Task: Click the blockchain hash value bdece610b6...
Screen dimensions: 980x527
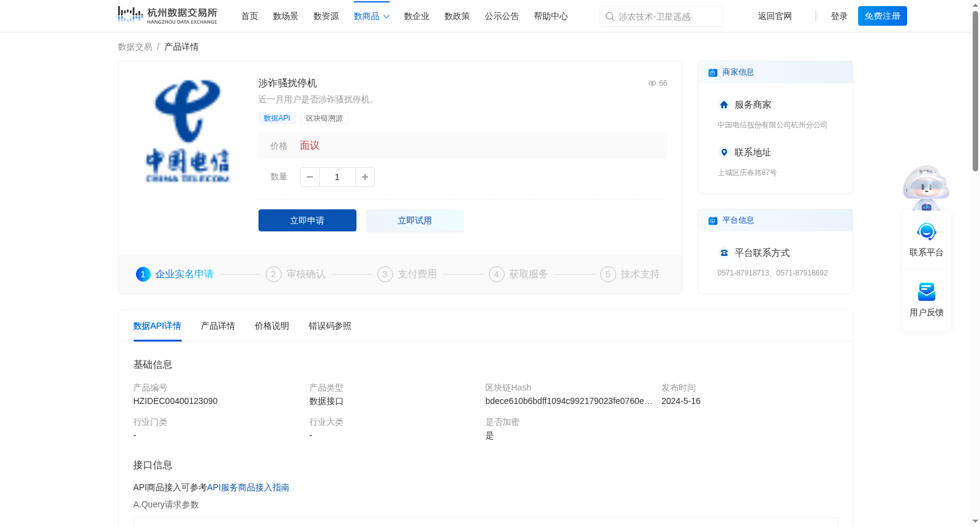Action: pos(569,401)
